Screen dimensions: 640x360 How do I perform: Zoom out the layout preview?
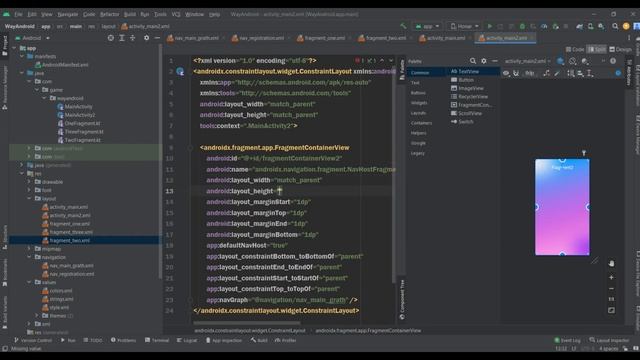tap(611, 289)
